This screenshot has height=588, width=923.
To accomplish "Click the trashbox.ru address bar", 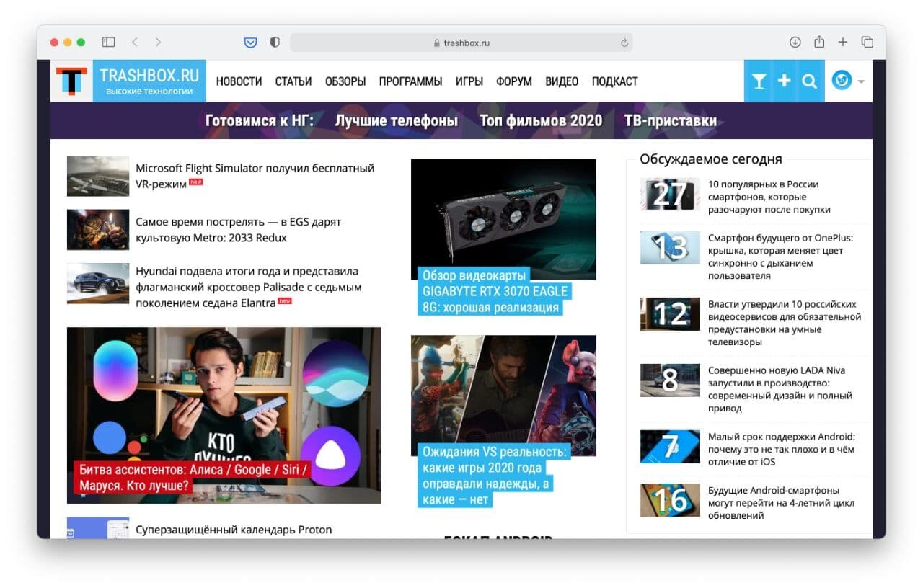I will tap(461, 43).
